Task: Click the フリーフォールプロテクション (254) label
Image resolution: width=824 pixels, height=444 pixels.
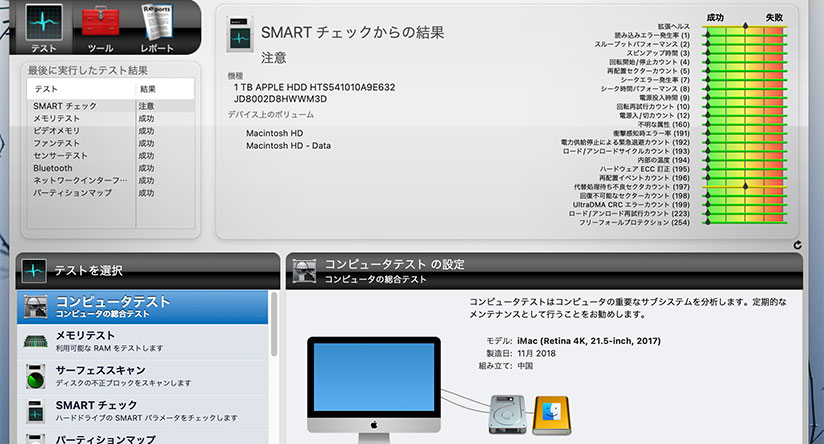Action: [x=634, y=222]
